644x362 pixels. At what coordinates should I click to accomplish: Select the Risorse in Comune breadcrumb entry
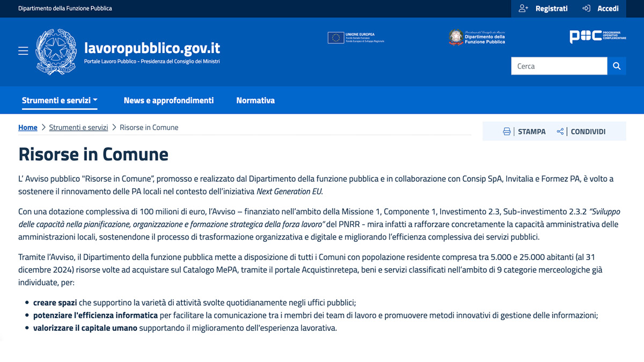tap(149, 127)
